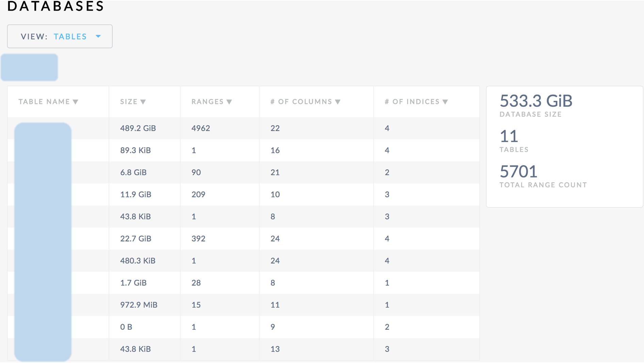Sort by the Table Name header label
Screen dimensions: 644x363
point(44,102)
